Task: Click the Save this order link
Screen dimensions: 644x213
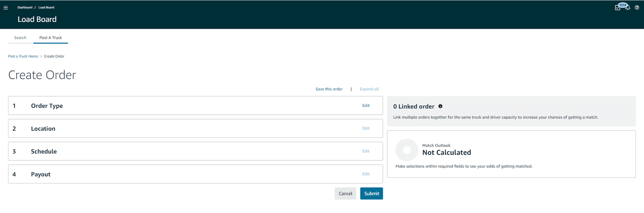Action: pos(329,89)
